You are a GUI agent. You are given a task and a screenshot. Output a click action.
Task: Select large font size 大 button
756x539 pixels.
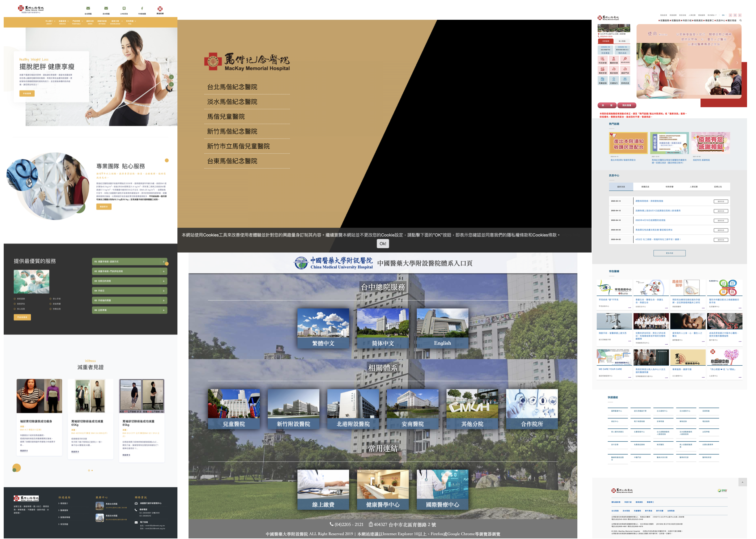coord(740,15)
